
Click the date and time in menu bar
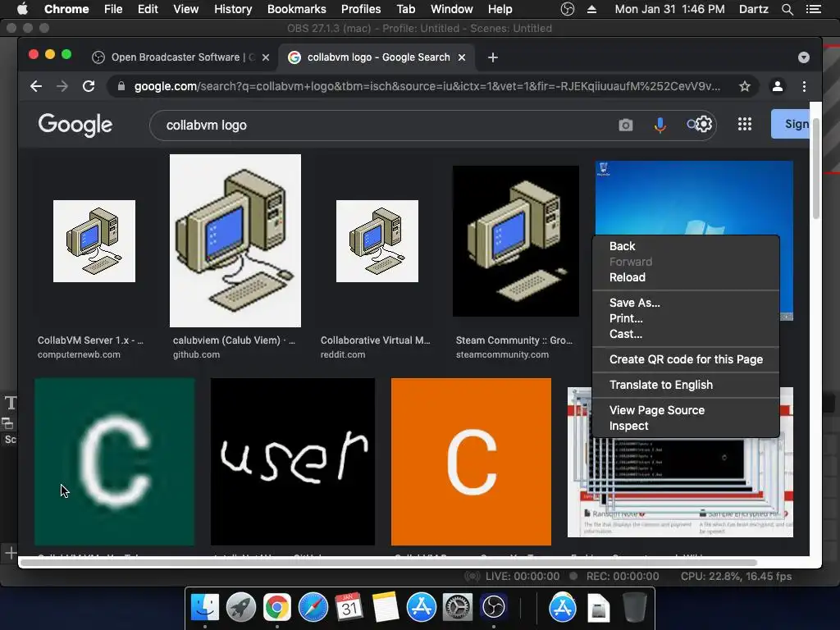tap(669, 9)
